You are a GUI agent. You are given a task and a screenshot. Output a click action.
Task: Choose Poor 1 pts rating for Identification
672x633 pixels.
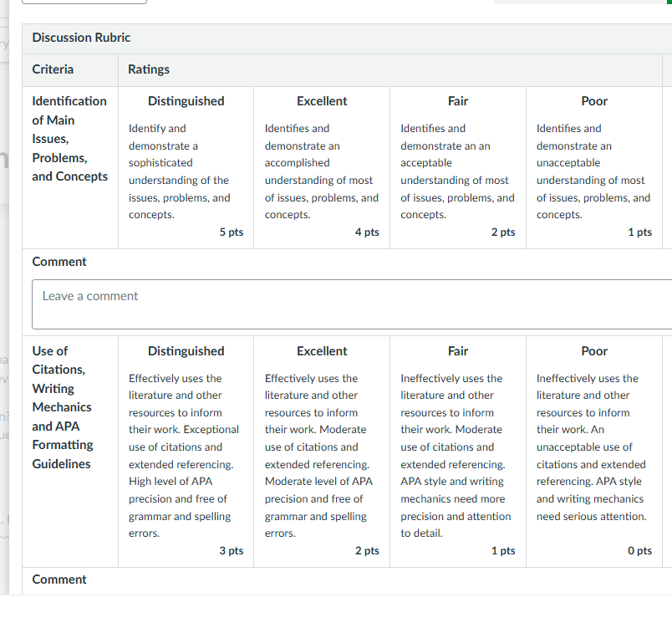pyautogui.click(x=594, y=168)
